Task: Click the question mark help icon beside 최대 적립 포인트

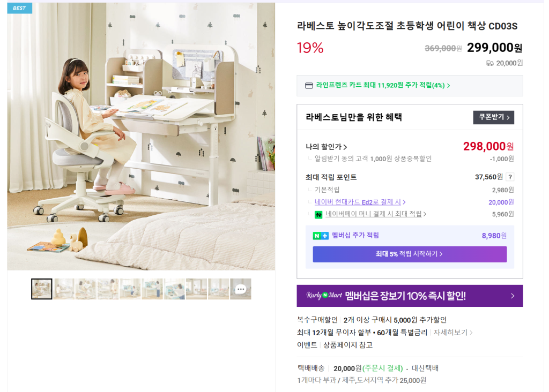Action: pos(510,177)
